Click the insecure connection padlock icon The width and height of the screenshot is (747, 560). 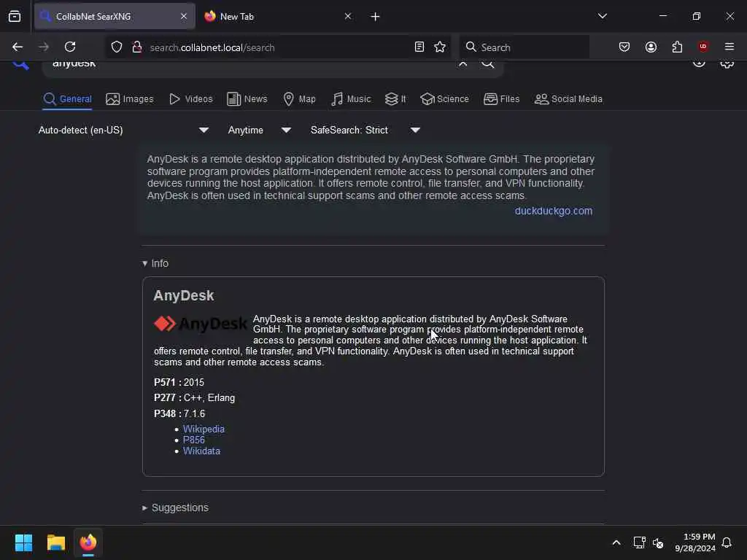click(x=136, y=47)
